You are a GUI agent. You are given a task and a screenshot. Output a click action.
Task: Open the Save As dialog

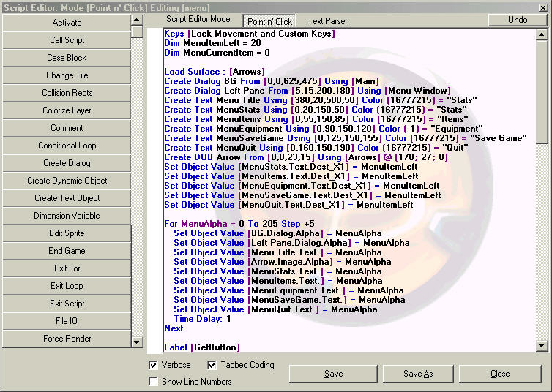(418, 374)
